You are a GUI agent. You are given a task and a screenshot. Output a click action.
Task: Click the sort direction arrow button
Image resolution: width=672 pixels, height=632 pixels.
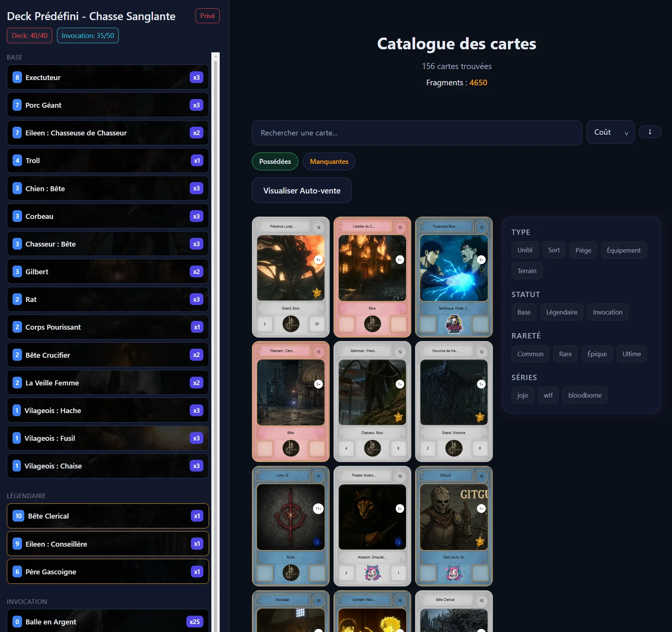[x=650, y=132]
